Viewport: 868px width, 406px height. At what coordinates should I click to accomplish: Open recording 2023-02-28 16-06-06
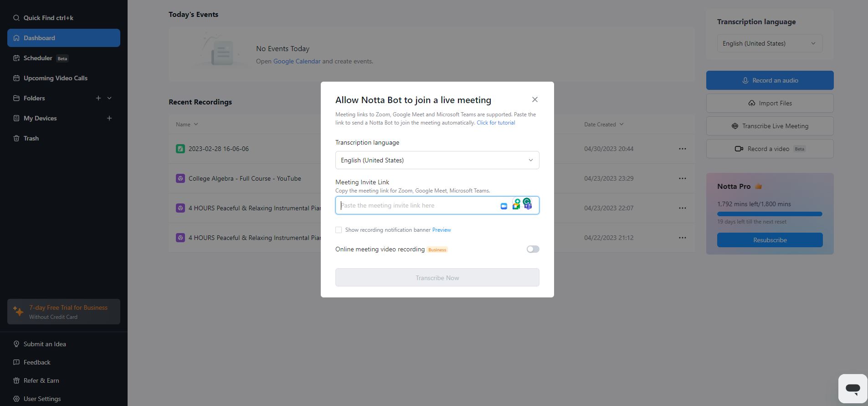[218, 149]
